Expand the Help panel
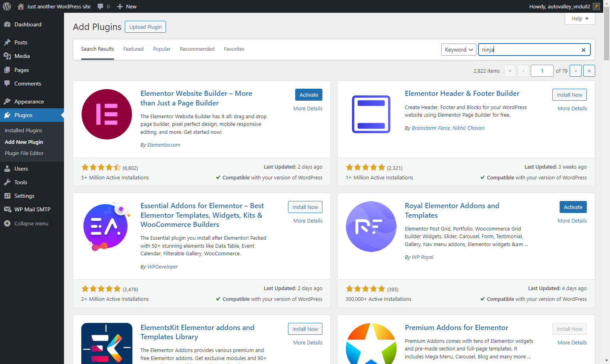 [580, 18]
